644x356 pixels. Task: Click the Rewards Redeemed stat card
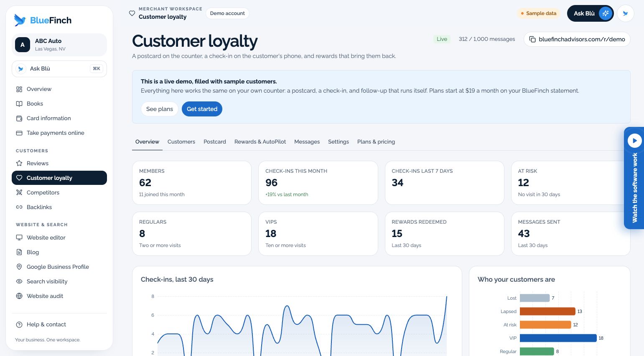pyautogui.click(x=444, y=234)
